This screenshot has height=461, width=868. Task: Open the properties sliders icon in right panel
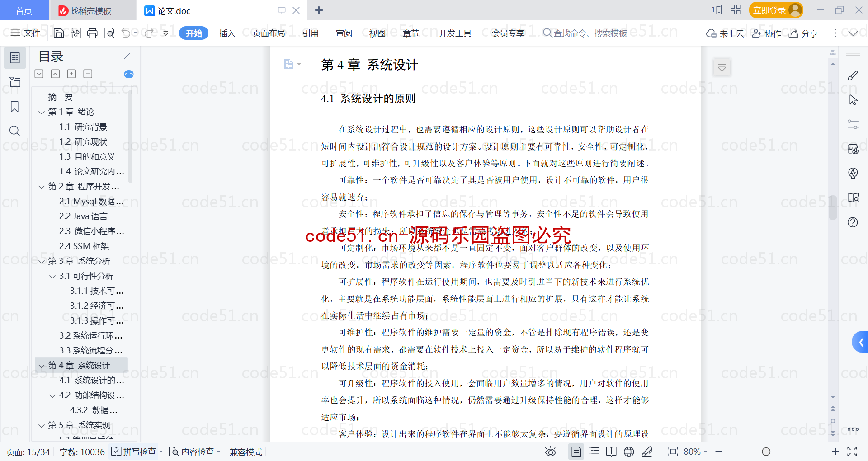point(853,124)
